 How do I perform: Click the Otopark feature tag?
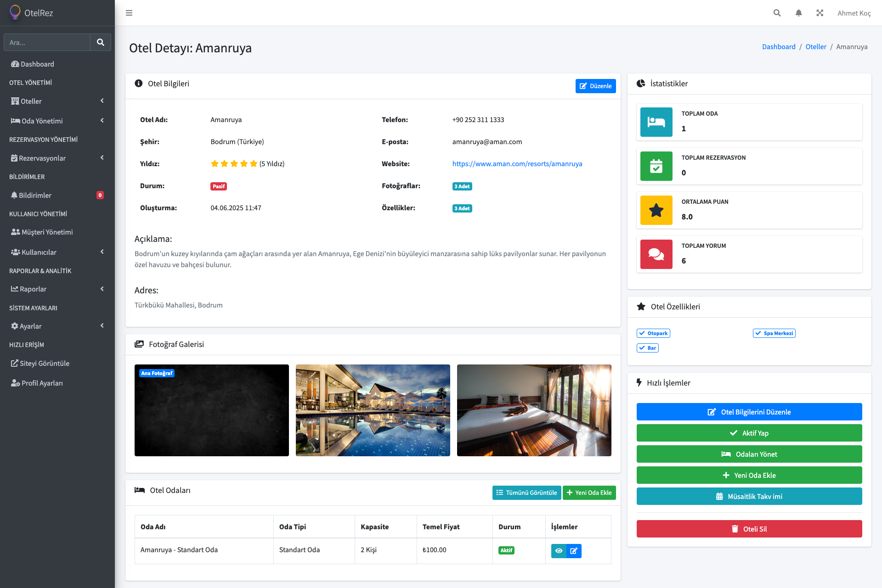(x=653, y=333)
